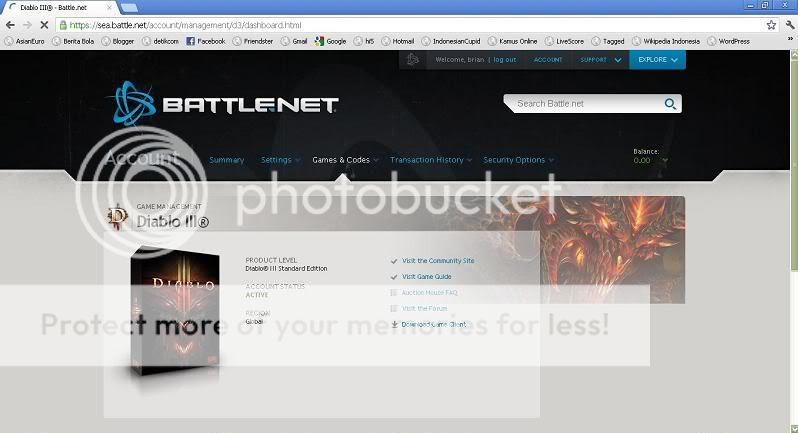The width and height of the screenshot is (798, 433).
Task: Expand the Balance dropdown arrow
Action: [665, 160]
